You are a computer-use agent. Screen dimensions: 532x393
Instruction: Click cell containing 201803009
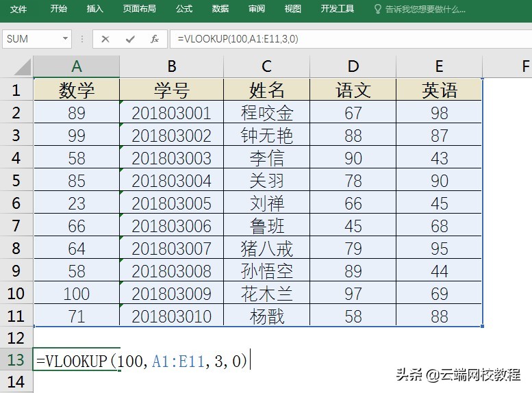coord(172,293)
